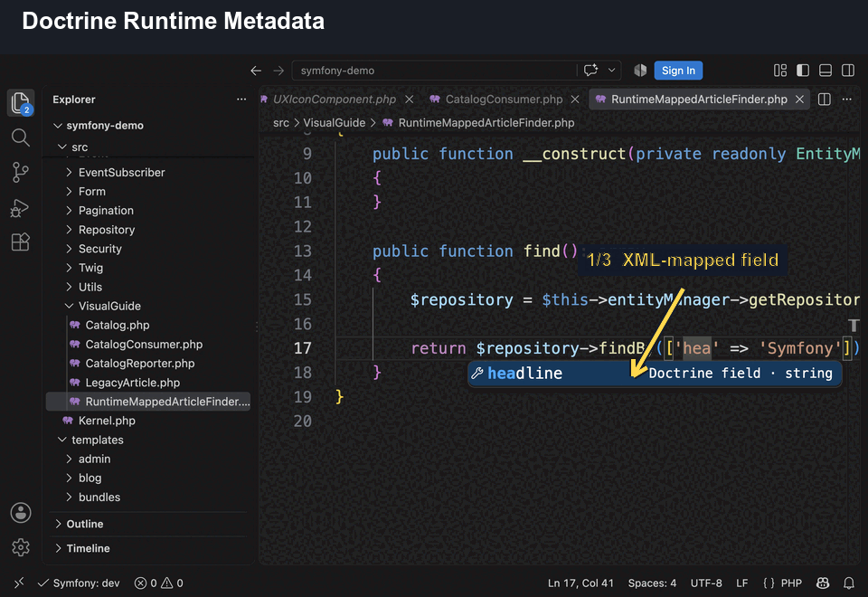Screen dimensions: 868x597
Task: Open the Manage gear settings icon
Action: coord(21,547)
